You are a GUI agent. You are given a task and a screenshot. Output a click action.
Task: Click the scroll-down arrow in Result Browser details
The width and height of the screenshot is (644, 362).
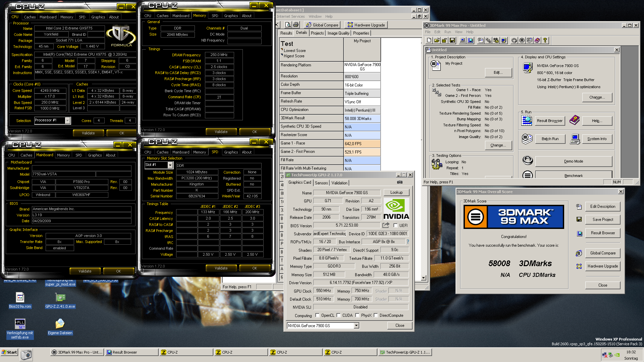click(x=423, y=278)
